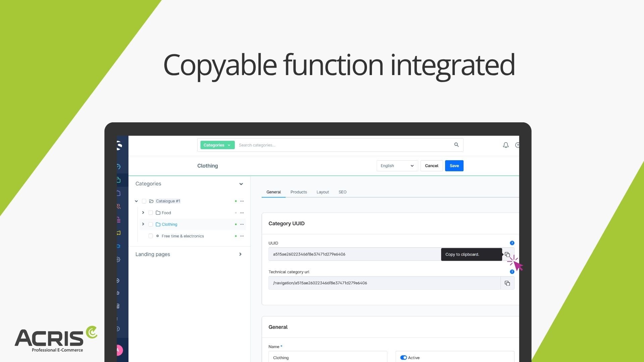Click the pink user avatar
644x362 pixels.
(119, 350)
